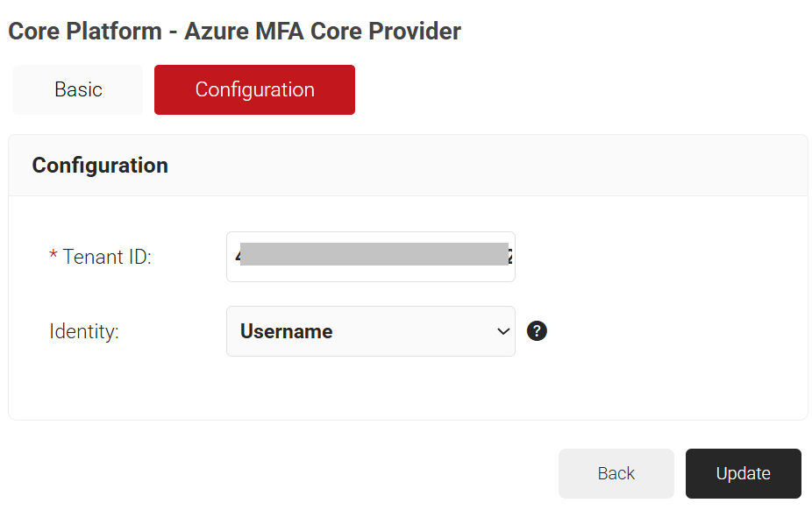Expand the Identity dropdown chevron arrow
Screen dimensions: 812x510
click(502, 331)
